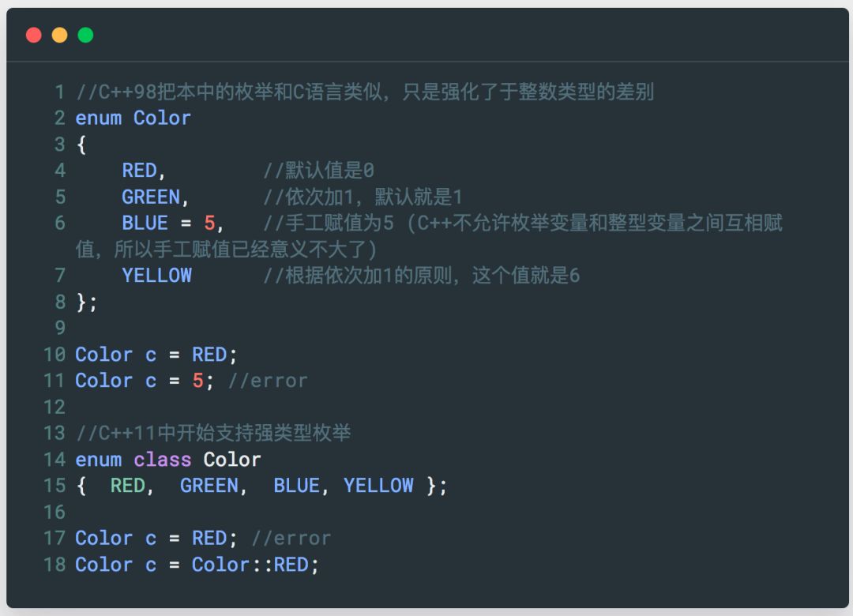Click the opening brace on line 3

coord(81,145)
